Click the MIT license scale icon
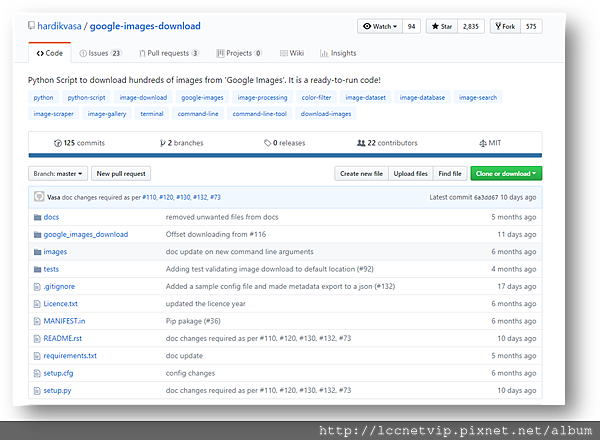Image resolution: width=600 pixels, height=440 pixels. coord(483,143)
